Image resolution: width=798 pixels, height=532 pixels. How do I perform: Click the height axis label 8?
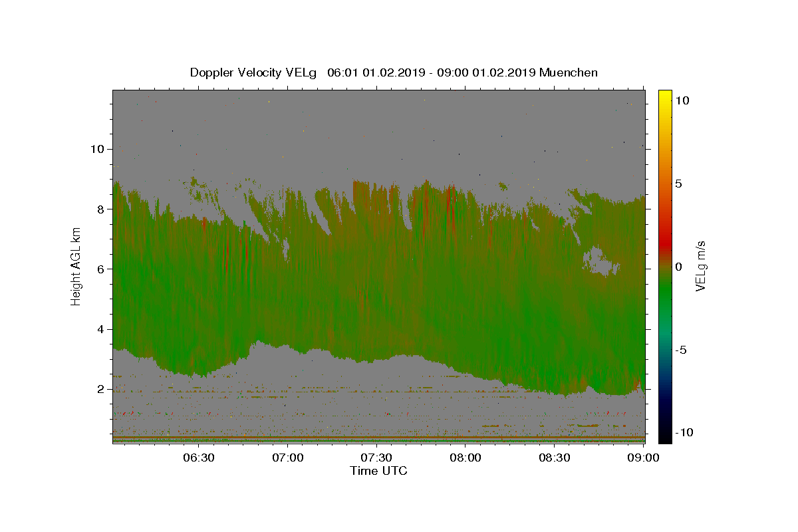pos(101,209)
